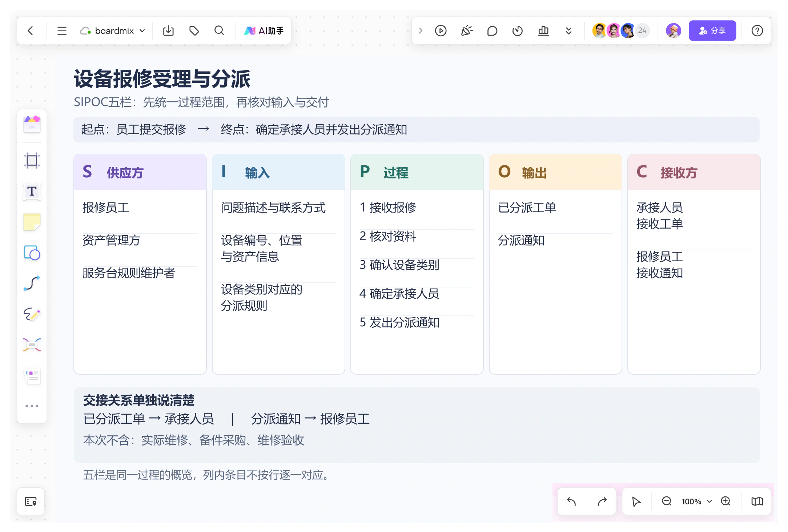Start presentation play button
Viewport: 788px width, 532px height.
click(441, 31)
